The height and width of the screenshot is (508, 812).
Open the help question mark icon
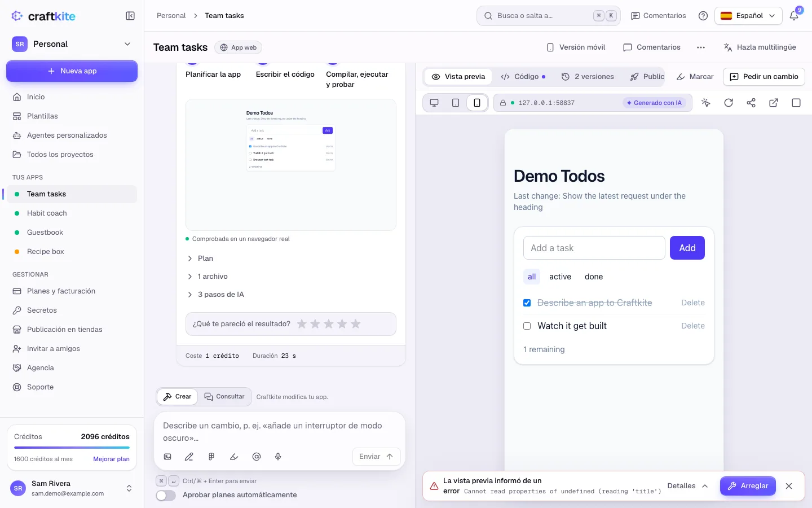tap(703, 16)
